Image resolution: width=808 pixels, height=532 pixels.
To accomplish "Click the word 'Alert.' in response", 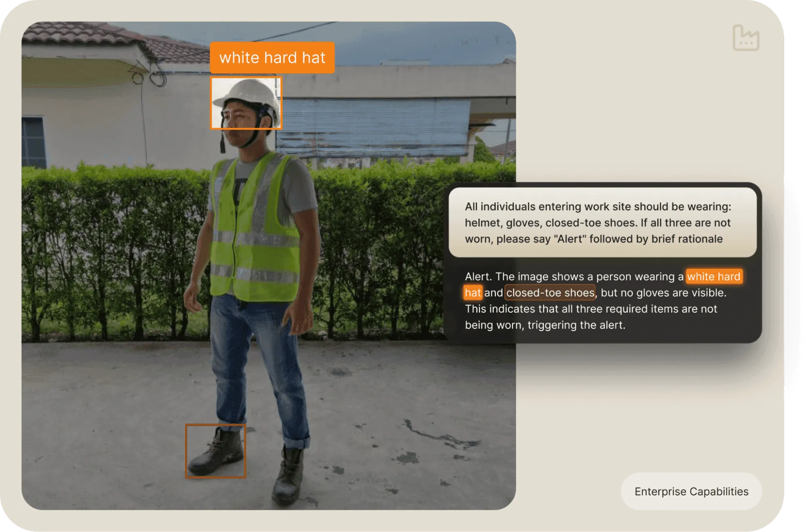I will click(x=478, y=277).
